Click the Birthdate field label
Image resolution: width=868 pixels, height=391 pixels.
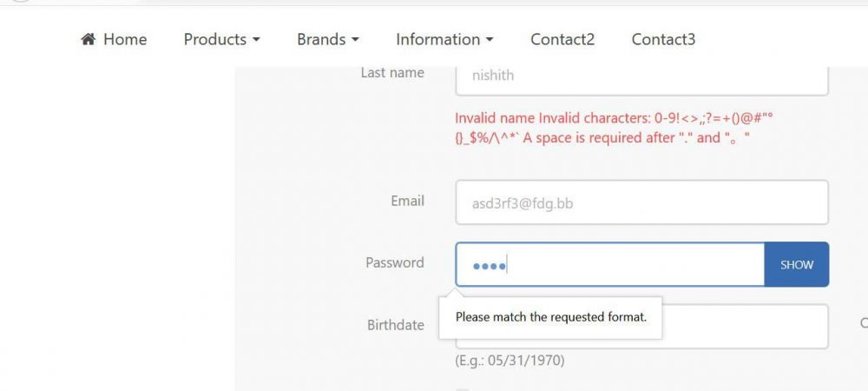pos(395,325)
